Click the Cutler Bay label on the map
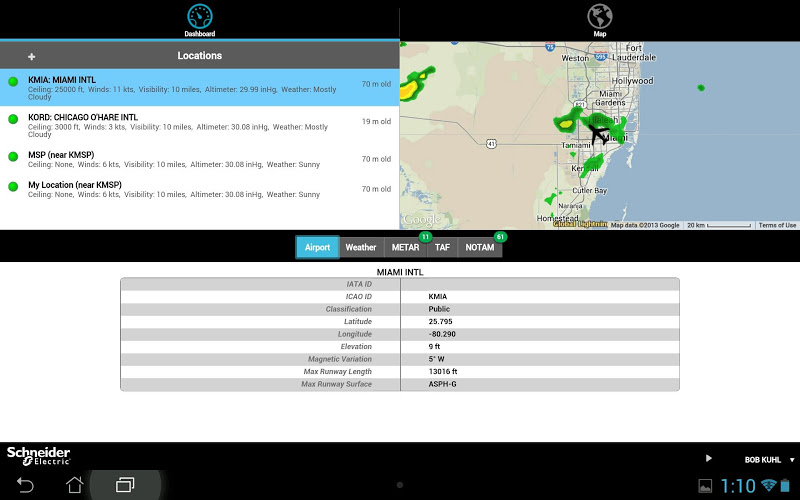 [589, 190]
